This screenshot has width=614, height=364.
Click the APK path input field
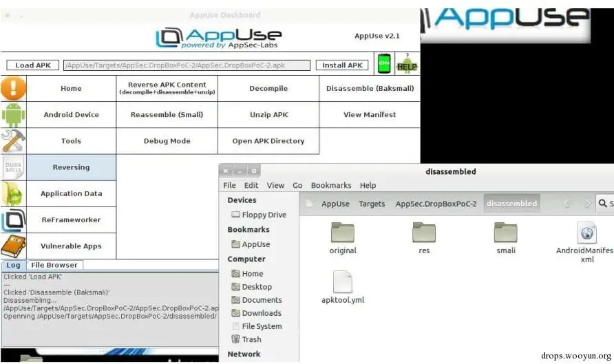187,65
